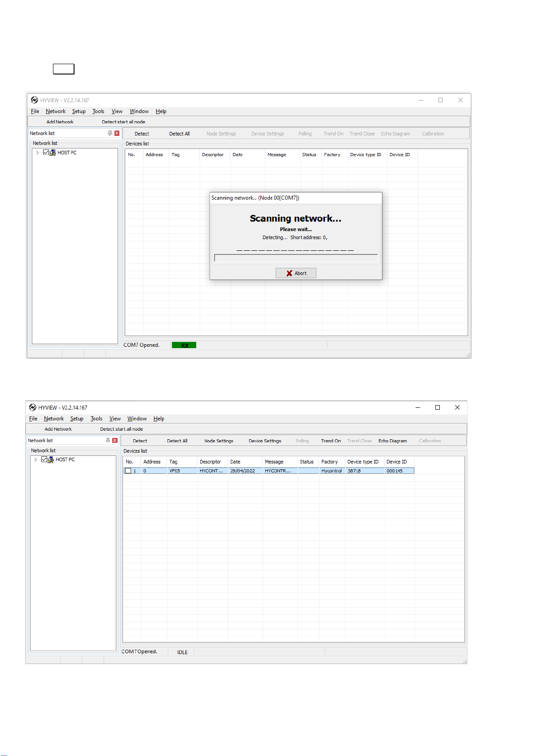Open View menu in lower window
Screen dimensions: 535x756
coord(115,419)
